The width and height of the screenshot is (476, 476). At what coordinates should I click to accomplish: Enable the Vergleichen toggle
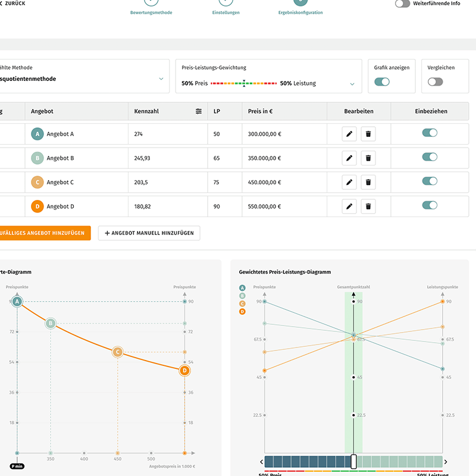point(436,82)
